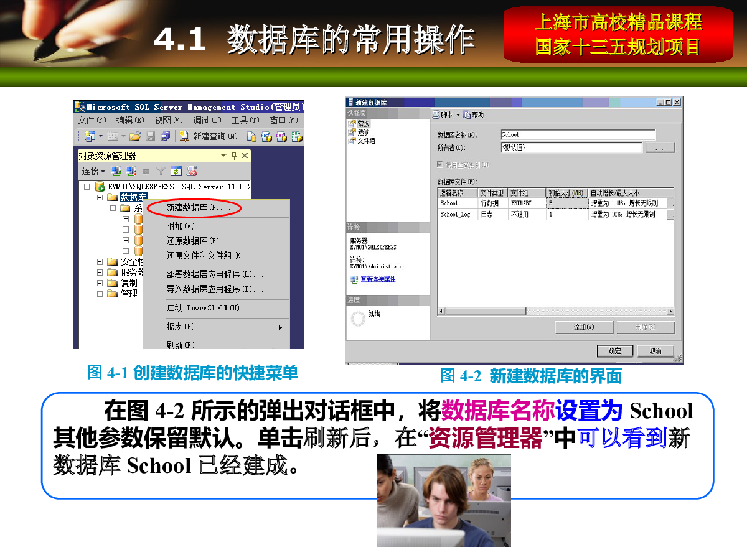Click the script icon with red circle, last in Object Explorer toolbar
Screen dimensions: 747x560
[x=192, y=171]
